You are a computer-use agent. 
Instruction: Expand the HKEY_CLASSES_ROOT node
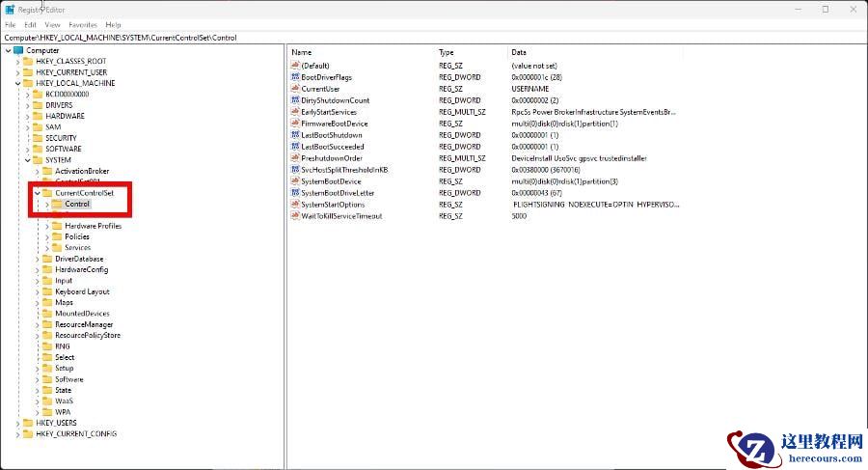tap(17, 62)
